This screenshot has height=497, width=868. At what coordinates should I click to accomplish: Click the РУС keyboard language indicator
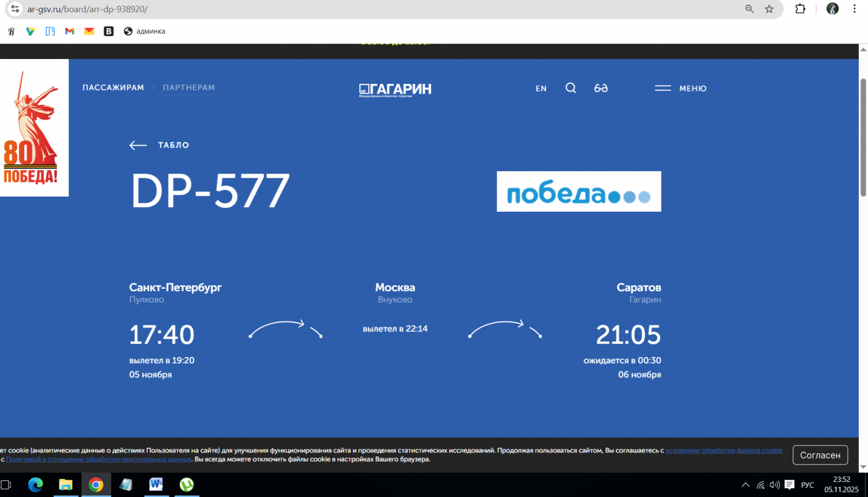pos(807,485)
